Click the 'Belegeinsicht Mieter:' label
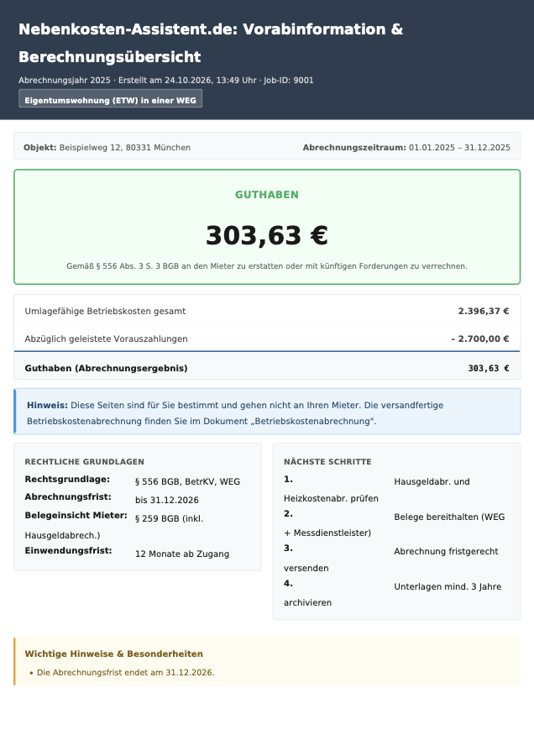Viewport: 534px width, 756px height. tap(76, 516)
